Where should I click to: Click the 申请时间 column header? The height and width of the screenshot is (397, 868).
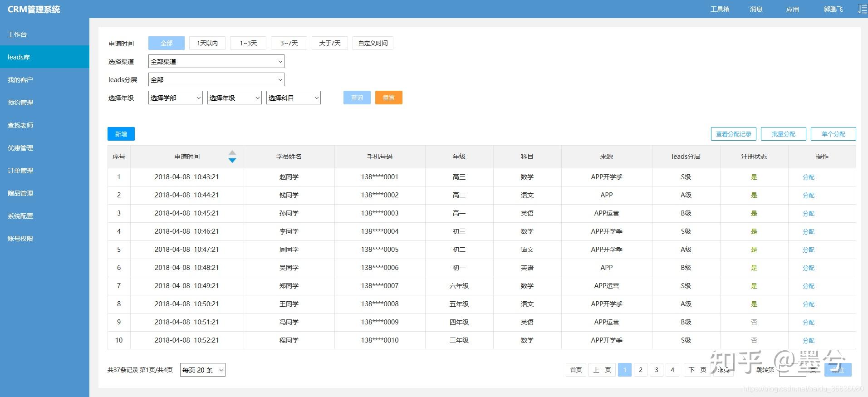pos(187,157)
